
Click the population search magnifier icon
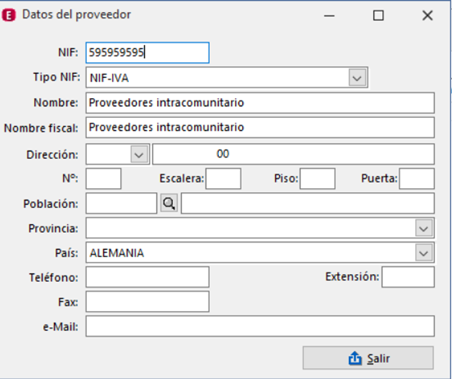[x=169, y=203]
